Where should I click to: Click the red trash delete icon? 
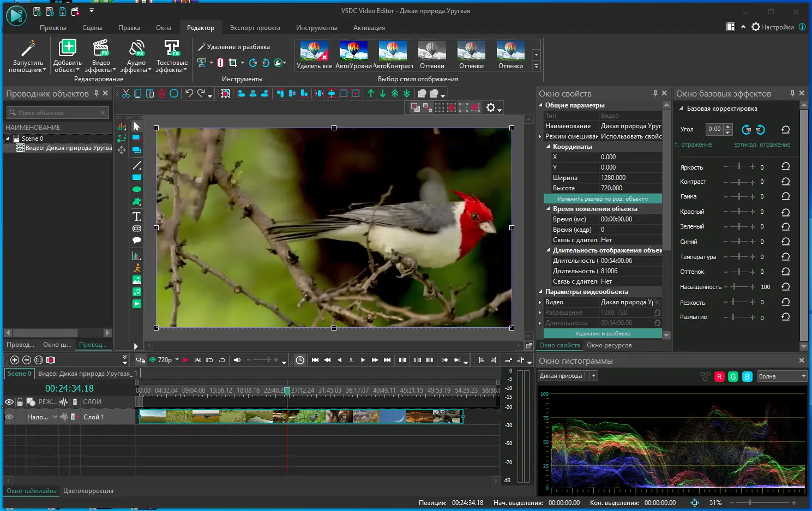coord(162,93)
